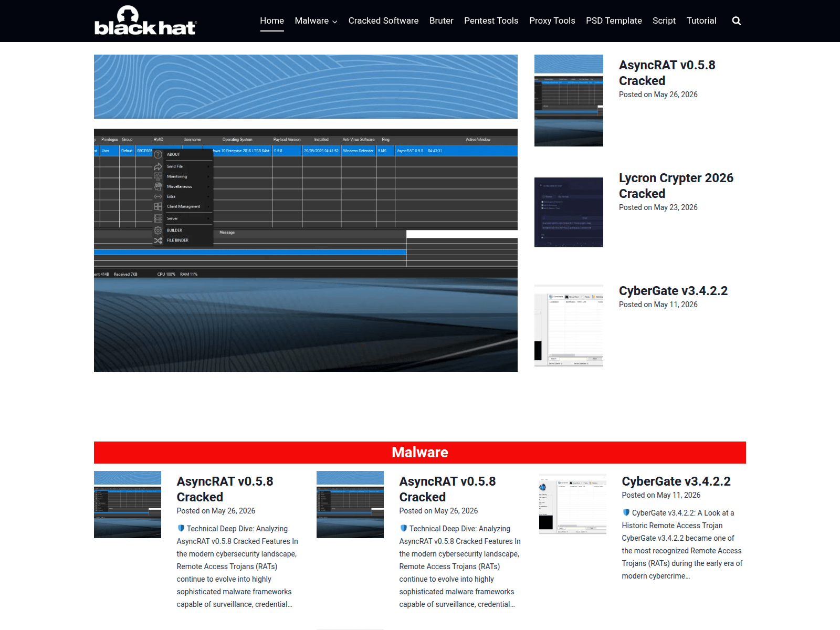Open the Script menu item
The width and height of the screenshot is (840, 630).
664,20
